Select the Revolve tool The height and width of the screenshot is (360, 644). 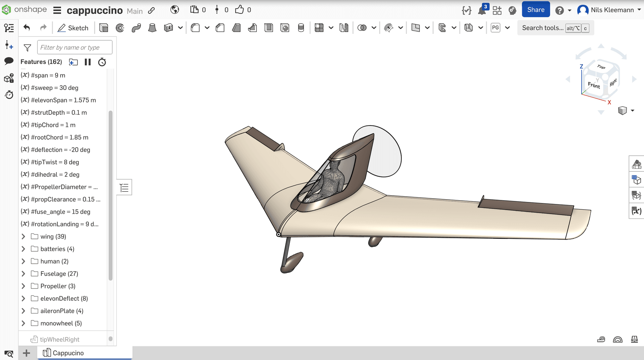point(120,28)
